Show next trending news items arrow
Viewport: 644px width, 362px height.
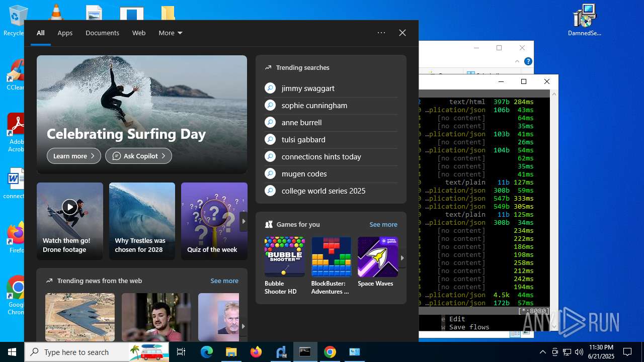[x=244, y=326]
